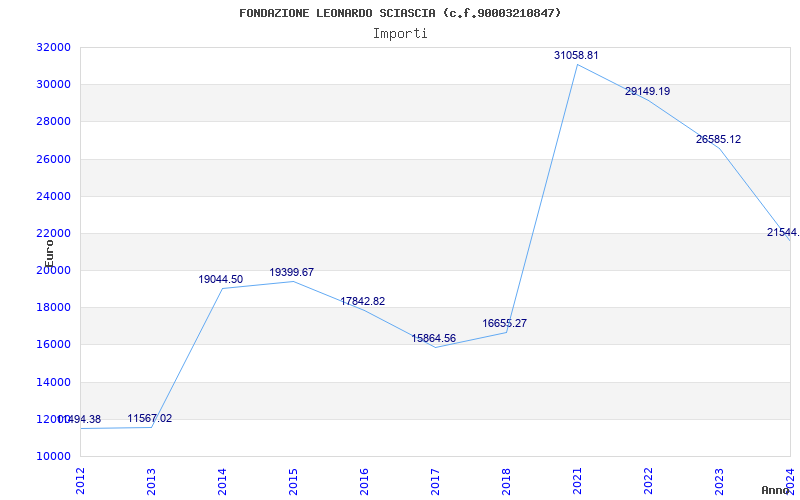Screen dimensions: 800x500
Task: Click the 32000 y-axis value
Action: [53, 47]
